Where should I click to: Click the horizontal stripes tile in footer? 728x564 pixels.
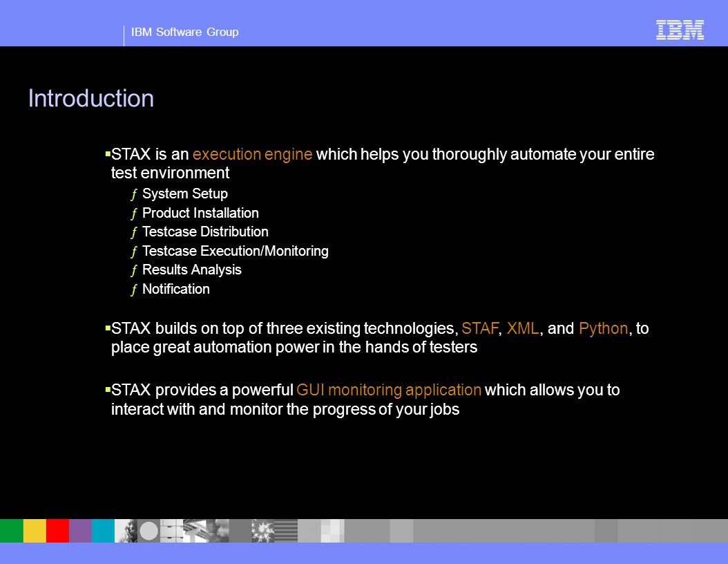(286, 531)
